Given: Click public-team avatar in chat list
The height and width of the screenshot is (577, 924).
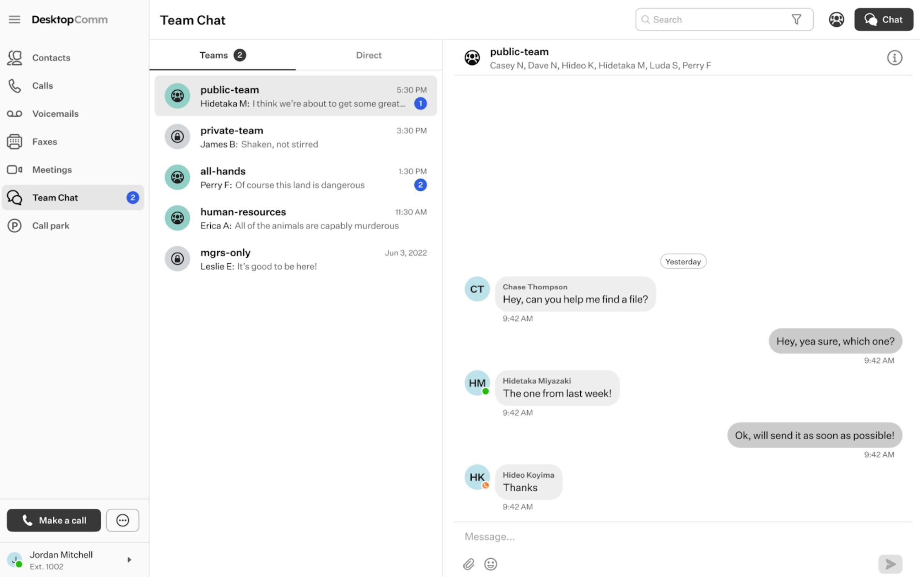Looking at the screenshot, I should point(177,96).
